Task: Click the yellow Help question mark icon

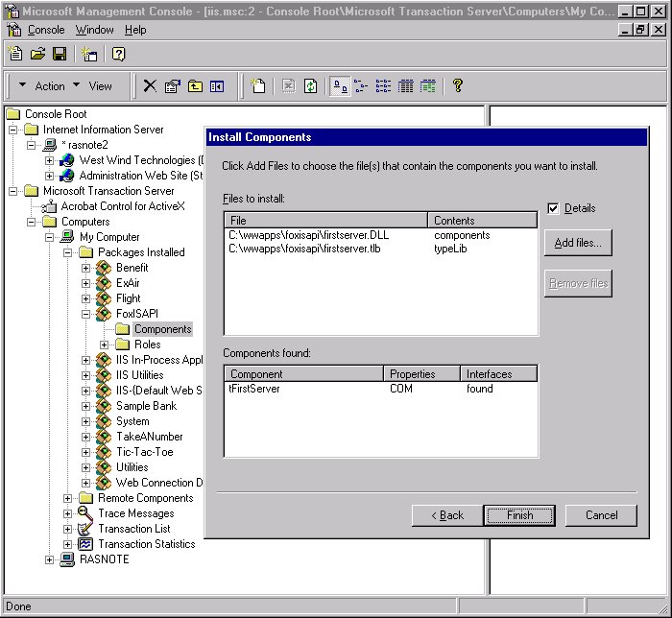Action: (458, 85)
